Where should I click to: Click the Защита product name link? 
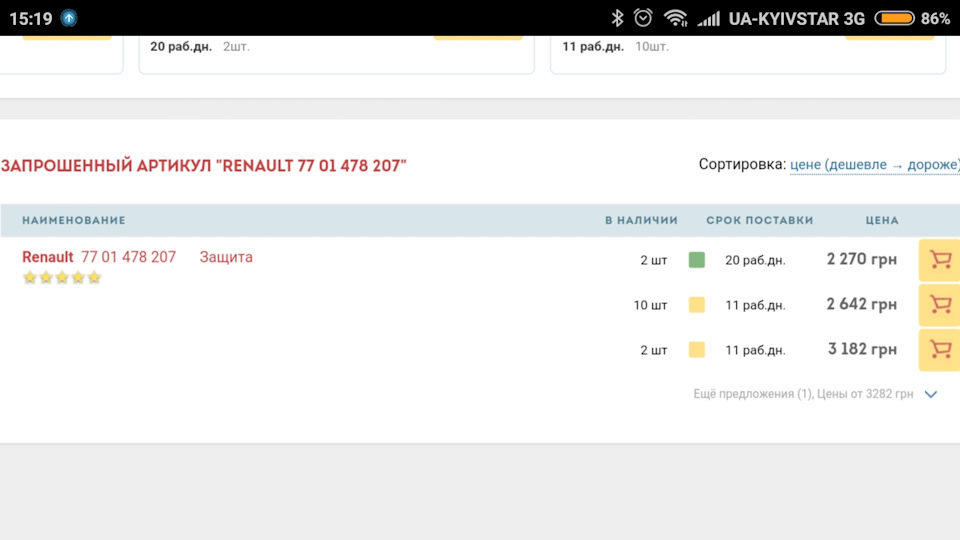click(x=226, y=257)
